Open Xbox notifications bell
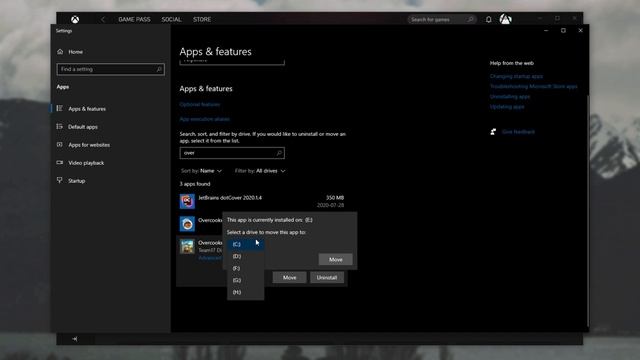The height and width of the screenshot is (360, 640). pos(488,19)
